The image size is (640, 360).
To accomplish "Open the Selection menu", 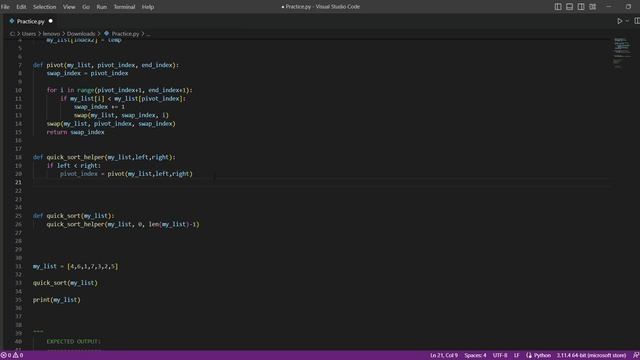I will pos(44,7).
